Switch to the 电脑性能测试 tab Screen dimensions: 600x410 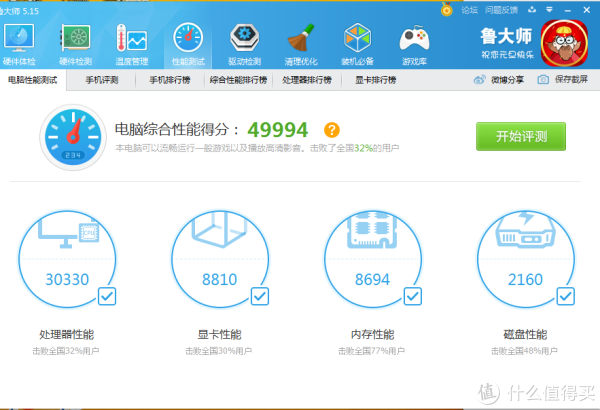(x=33, y=80)
